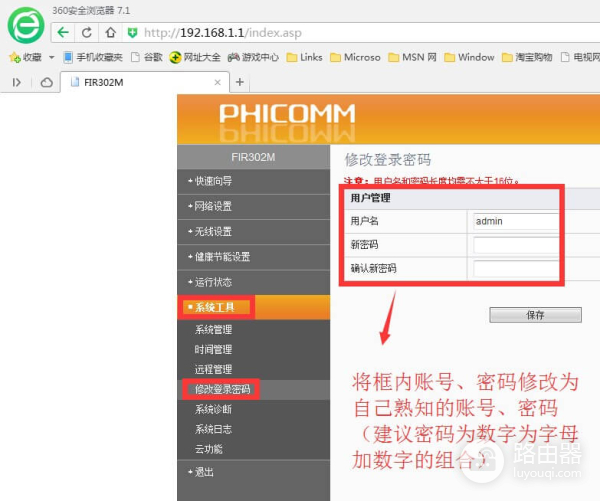Click the 退出 logout item

click(203, 471)
